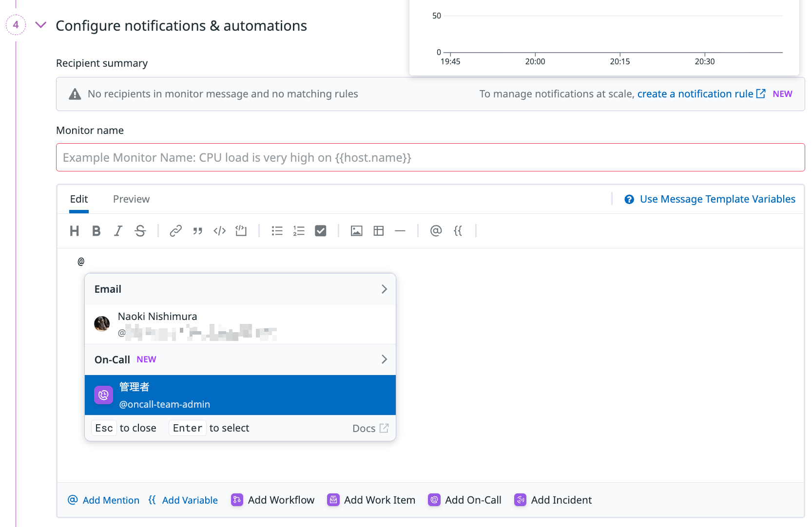This screenshot has height=527, width=812.
Task: Click the NEW badge beside notification rule
Action: [x=782, y=94]
